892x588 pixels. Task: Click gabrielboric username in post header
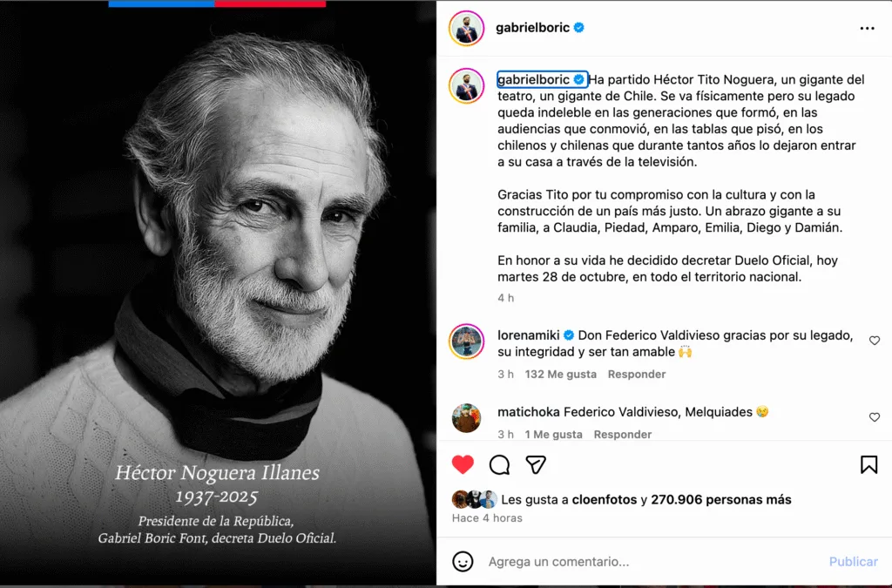532,28
